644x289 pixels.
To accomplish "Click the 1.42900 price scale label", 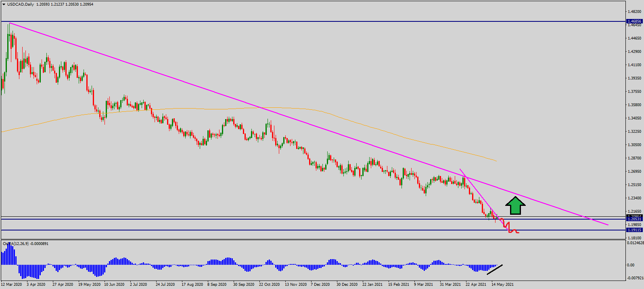I will pos(634,52).
